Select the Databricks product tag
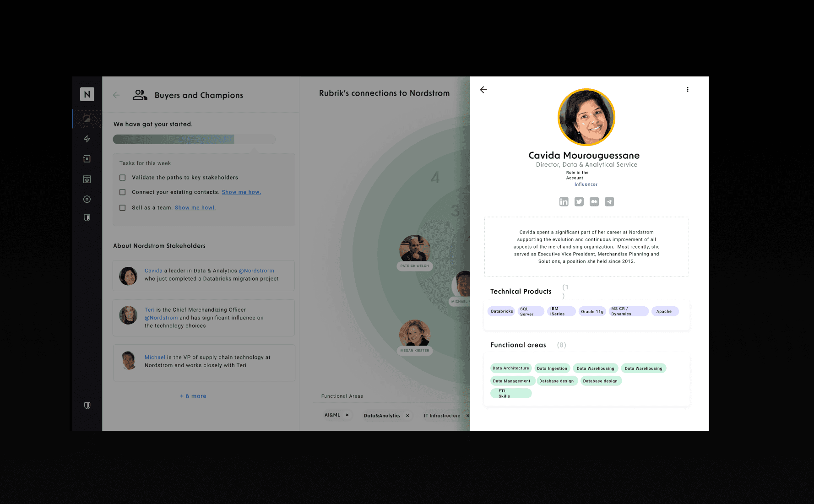 coord(502,311)
